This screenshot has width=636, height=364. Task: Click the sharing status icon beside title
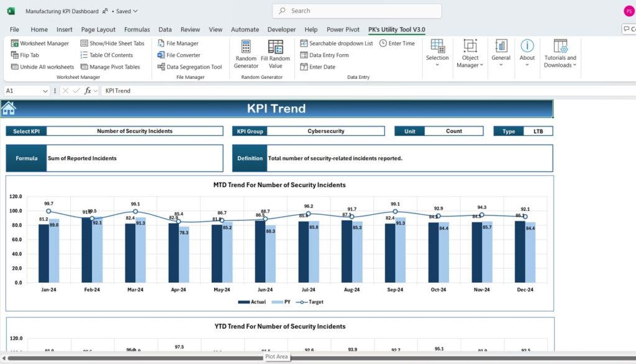(x=105, y=11)
